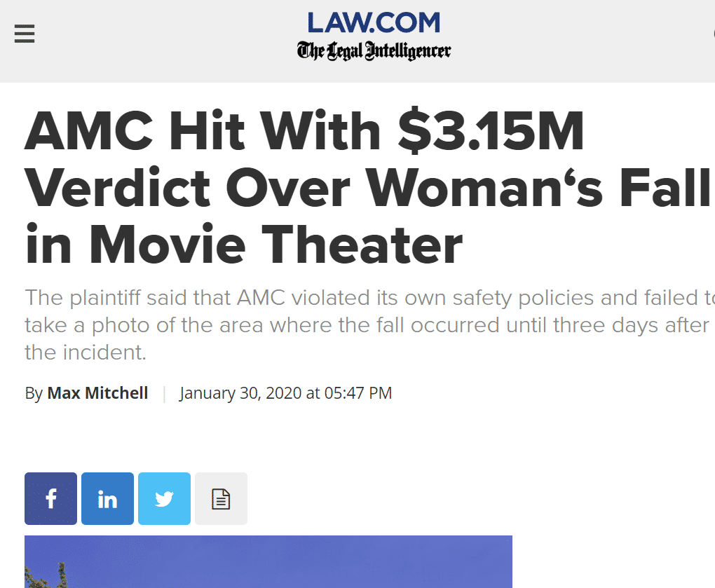
Task: Click the article headline's first line
Action: coord(304,132)
